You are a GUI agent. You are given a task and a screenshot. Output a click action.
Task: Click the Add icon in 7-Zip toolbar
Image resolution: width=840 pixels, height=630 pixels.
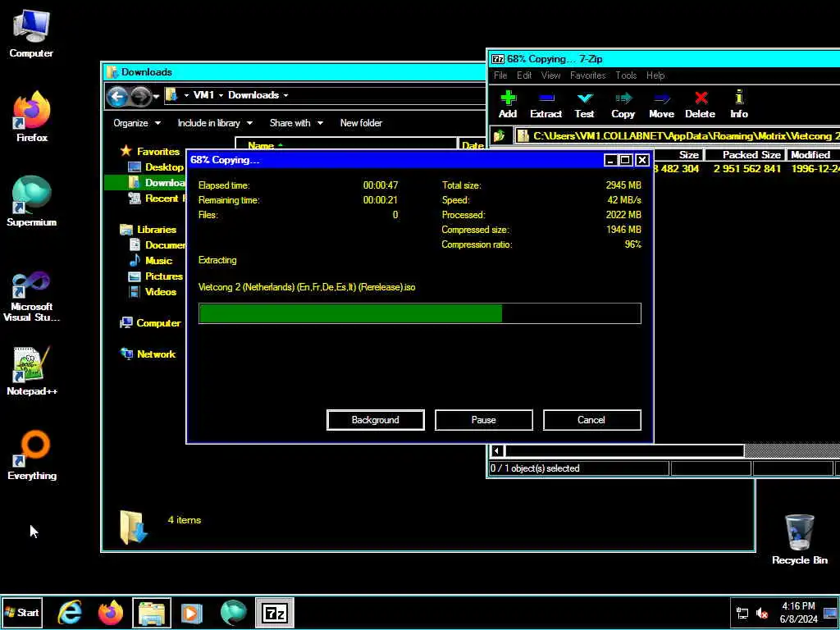coord(507,105)
